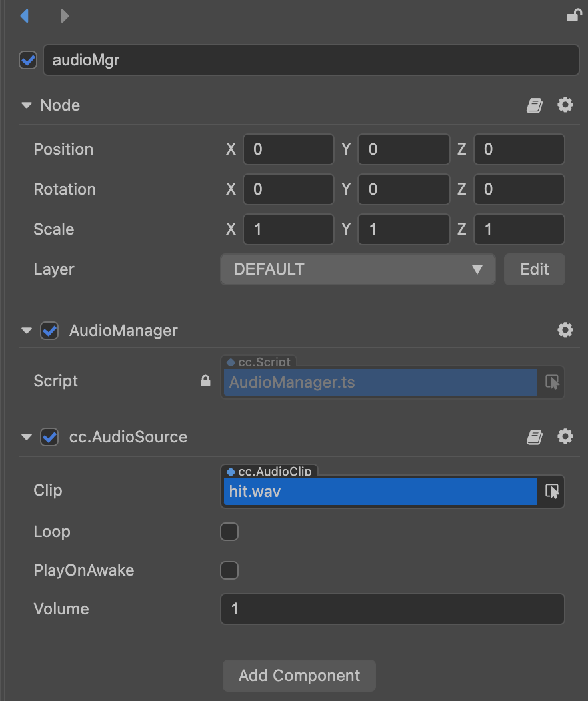Screen dimensions: 588x701
Task: Click the Volume input field
Action: click(392, 609)
